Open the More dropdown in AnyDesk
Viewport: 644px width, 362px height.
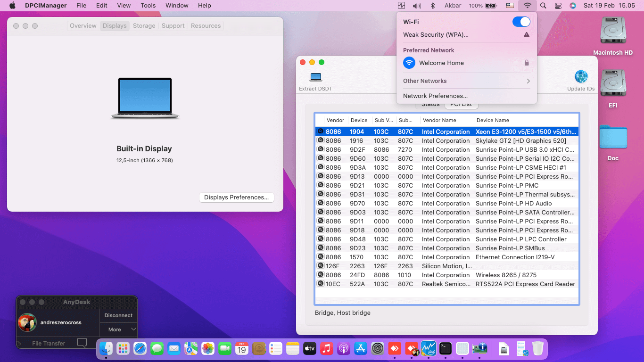click(x=118, y=329)
